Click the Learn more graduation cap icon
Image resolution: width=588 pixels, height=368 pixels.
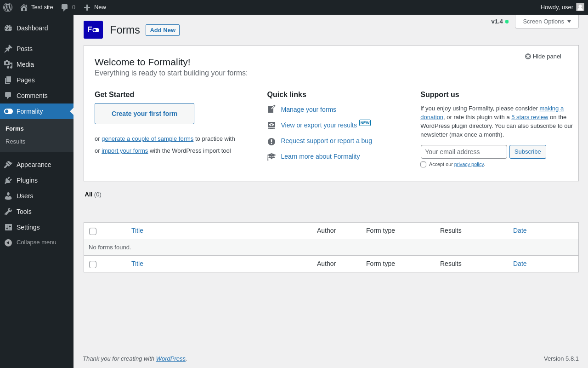click(271, 157)
